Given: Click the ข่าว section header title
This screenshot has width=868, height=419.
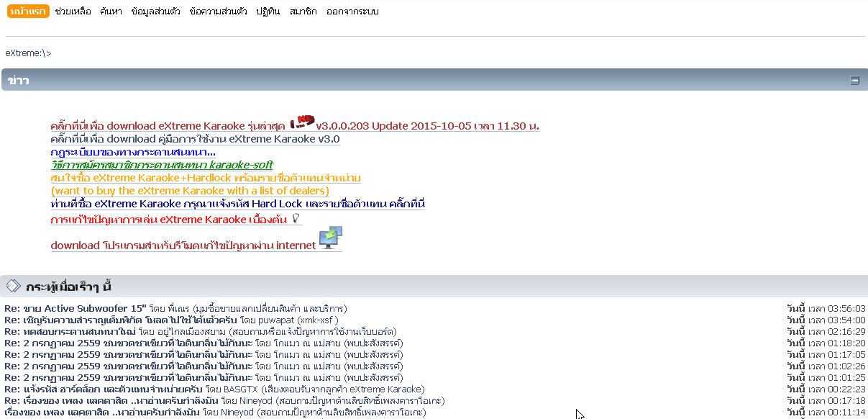Looking at the screenshot, I should pyautogui.click(x=18, y=81).
